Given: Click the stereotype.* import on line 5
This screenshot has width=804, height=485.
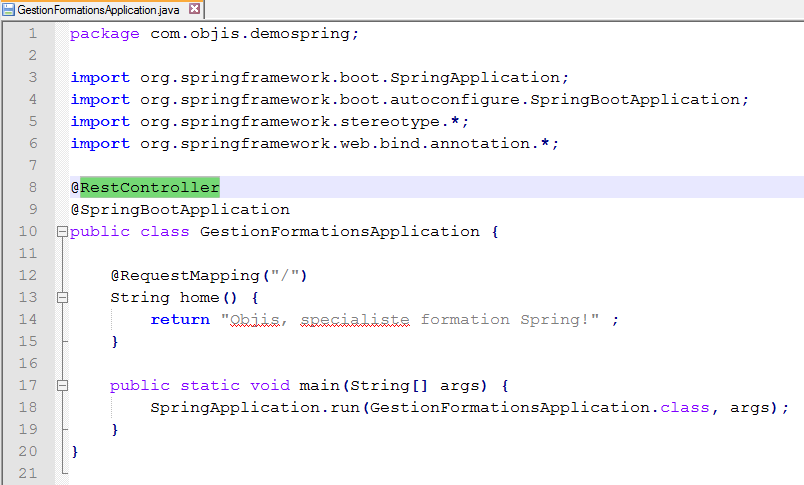Looking at the screenshot, I should point(269,122).
